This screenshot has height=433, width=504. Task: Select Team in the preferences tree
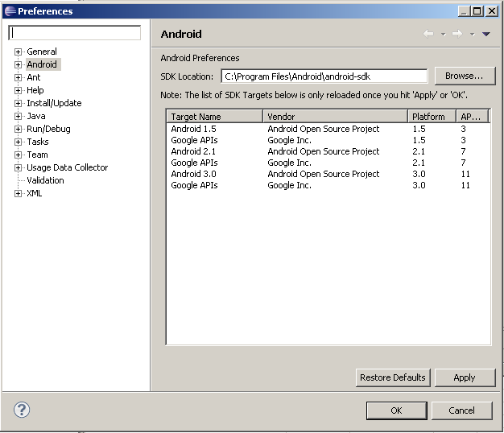(37, 155)
